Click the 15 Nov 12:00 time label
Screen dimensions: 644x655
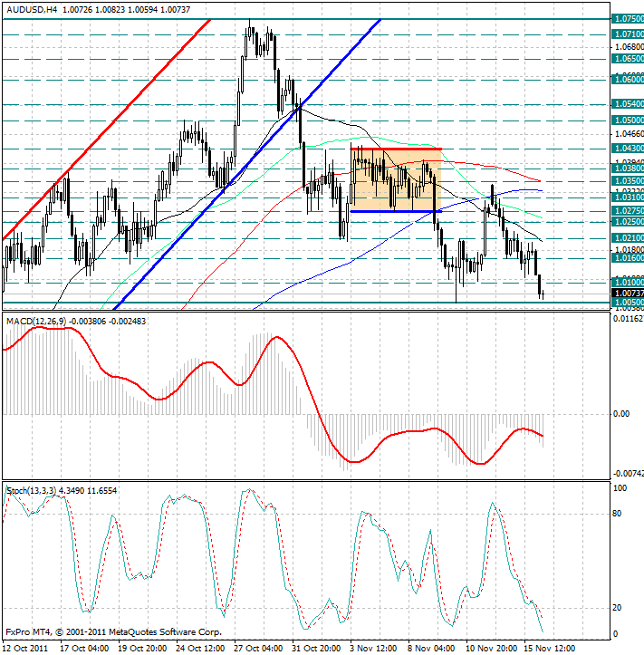(x=550, y=649)
